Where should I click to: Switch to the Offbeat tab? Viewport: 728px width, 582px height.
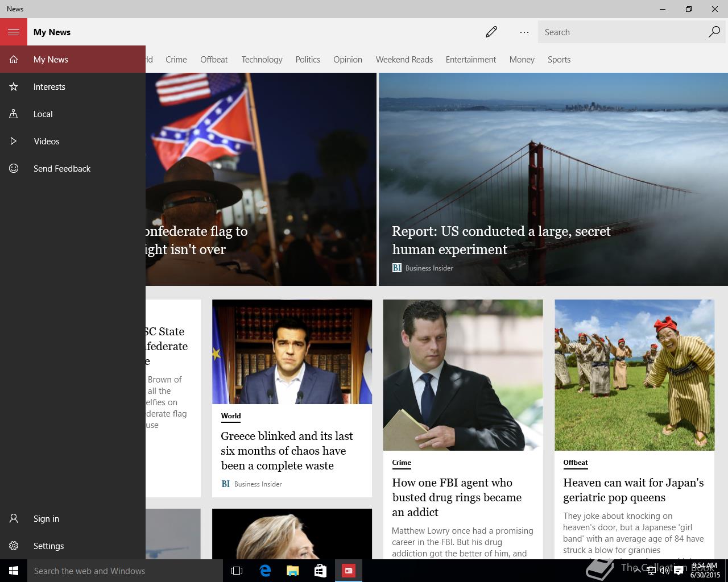click(214, 59)
